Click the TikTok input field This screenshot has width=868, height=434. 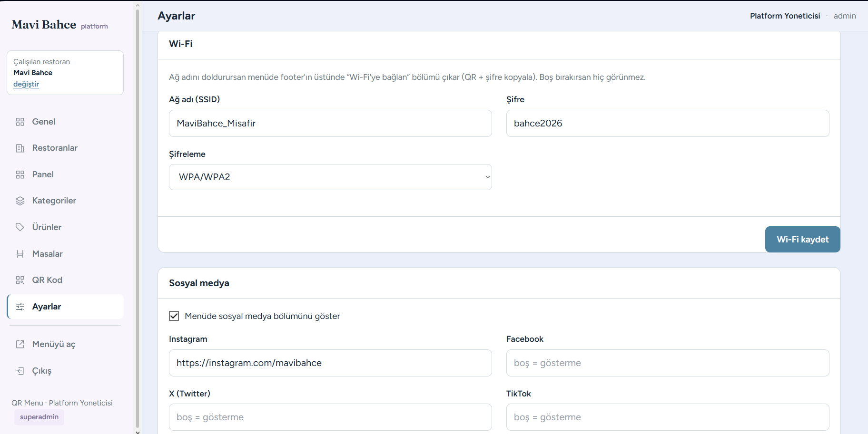[x=668, y=417]
